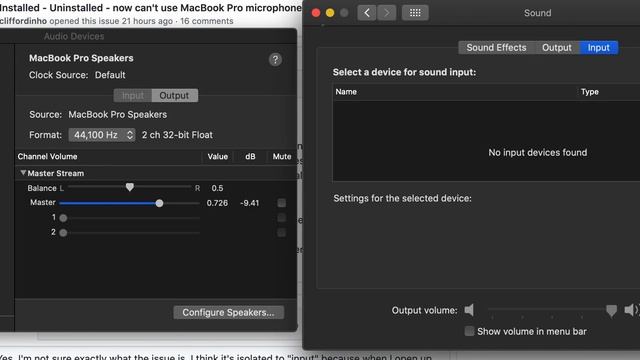Screen dimensions: 640x360
Task: Toggle channel 2 mute checkbox
Action: (x=281, y=232)
